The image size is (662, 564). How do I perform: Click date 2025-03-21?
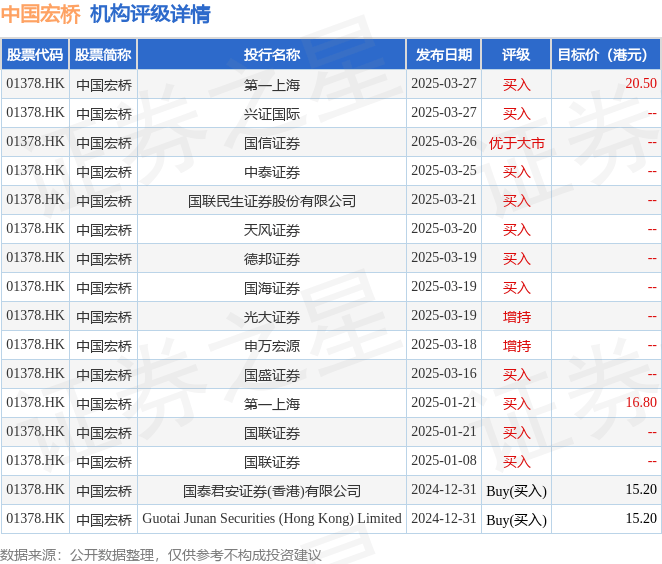coord(444,199)
